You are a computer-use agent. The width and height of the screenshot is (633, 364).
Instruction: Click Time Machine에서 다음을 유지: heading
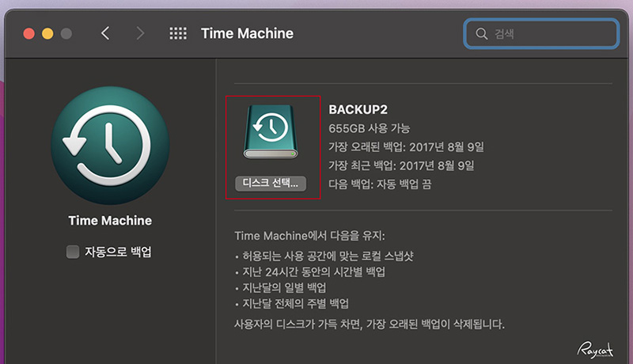click(309, 236)
